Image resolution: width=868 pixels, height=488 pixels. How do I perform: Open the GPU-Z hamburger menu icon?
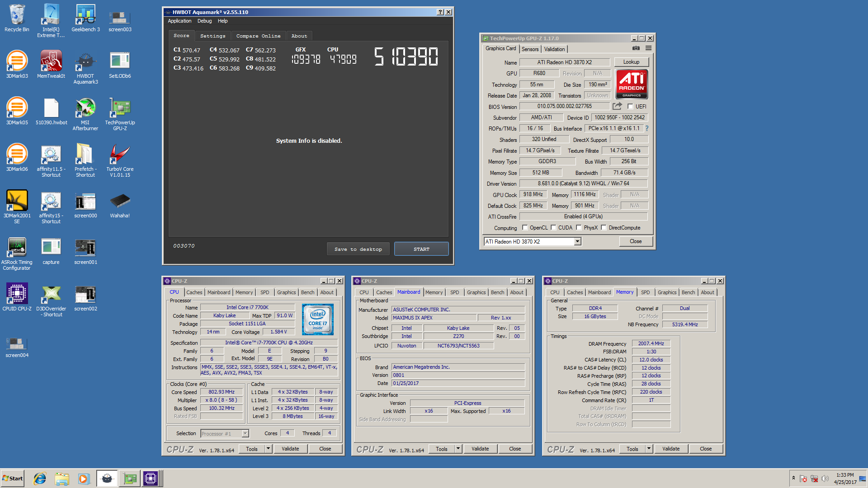coord(648,48)
